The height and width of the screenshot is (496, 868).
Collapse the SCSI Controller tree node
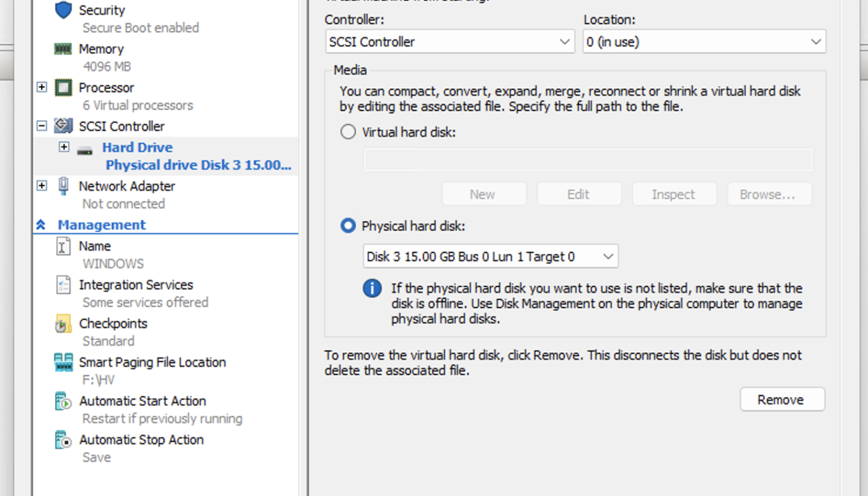42,126
